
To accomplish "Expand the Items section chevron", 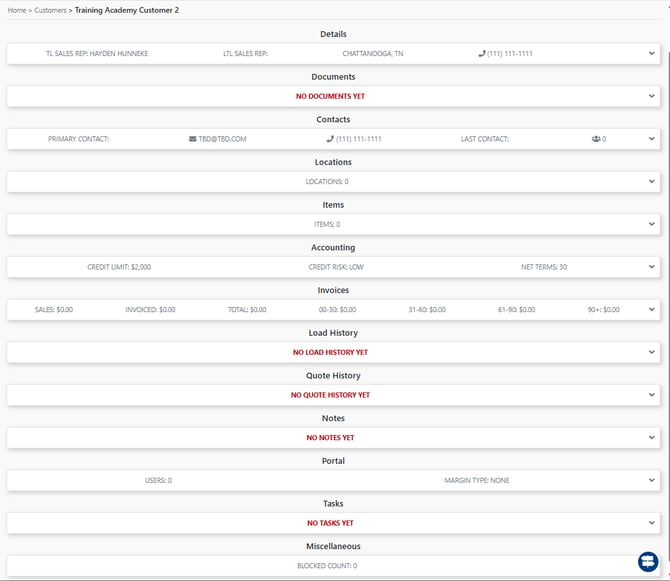I will click(652, 224).
